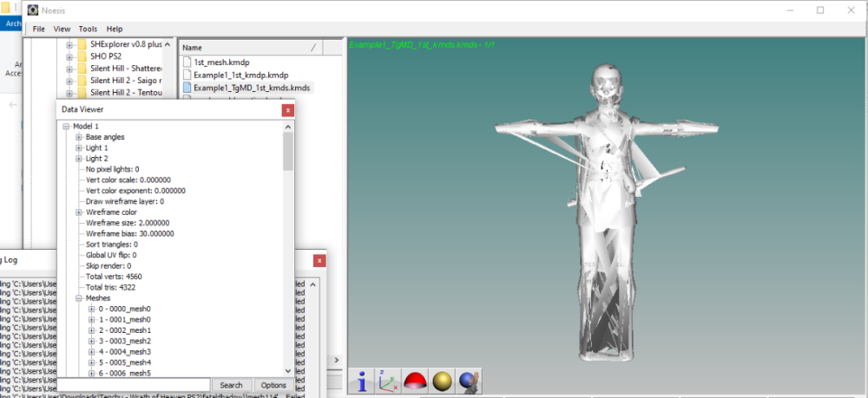The width and height of the screenshot is (868, 398).
Task: Expand the 5 - 0005_mesh4 node
Action: [x=91, y=362]
